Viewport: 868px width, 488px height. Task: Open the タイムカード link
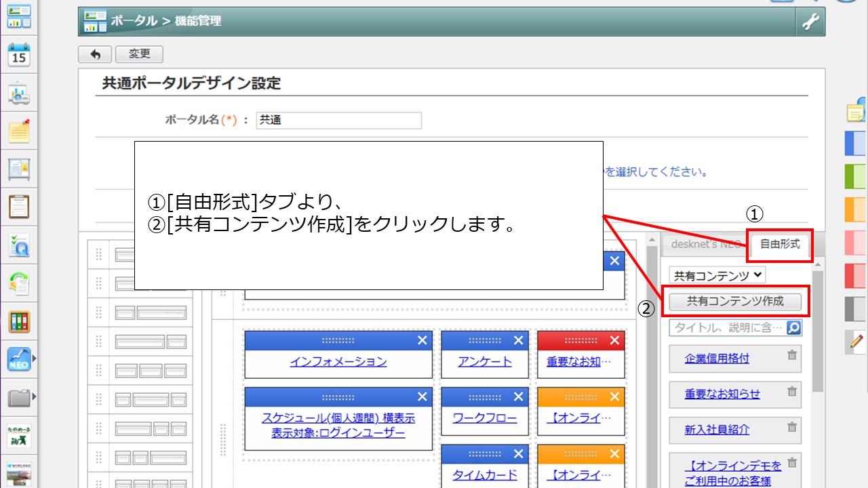click(x=485, y=475)
